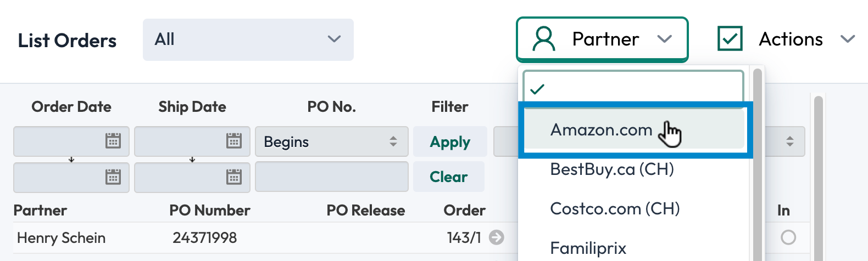Focus the PO No. text input field
868x261 pixels.
point(331,177)
